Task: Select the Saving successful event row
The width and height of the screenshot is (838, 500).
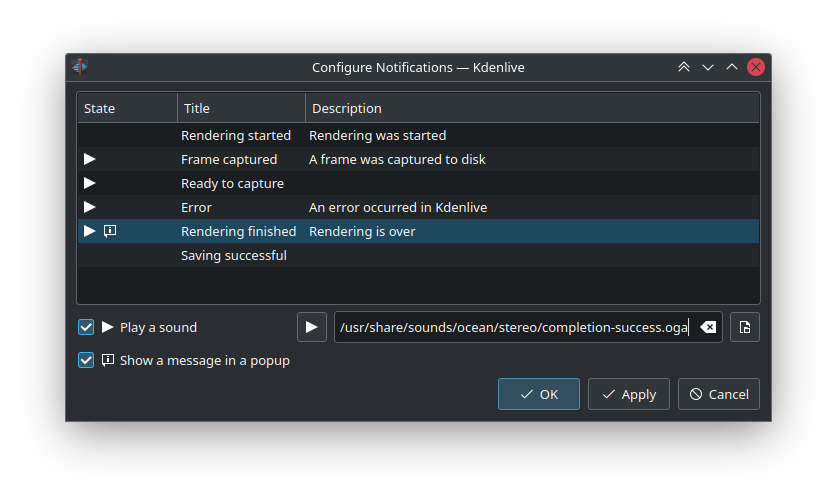Action: (x=234, y=255)
